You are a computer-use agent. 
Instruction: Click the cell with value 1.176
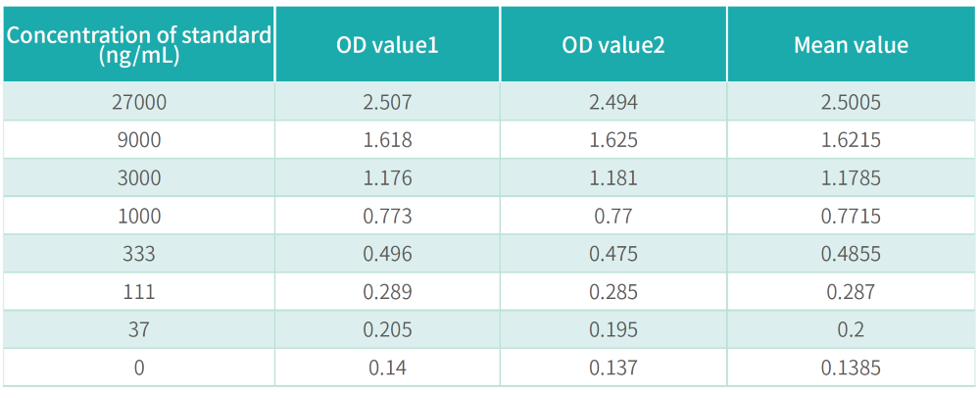[387, 178]
